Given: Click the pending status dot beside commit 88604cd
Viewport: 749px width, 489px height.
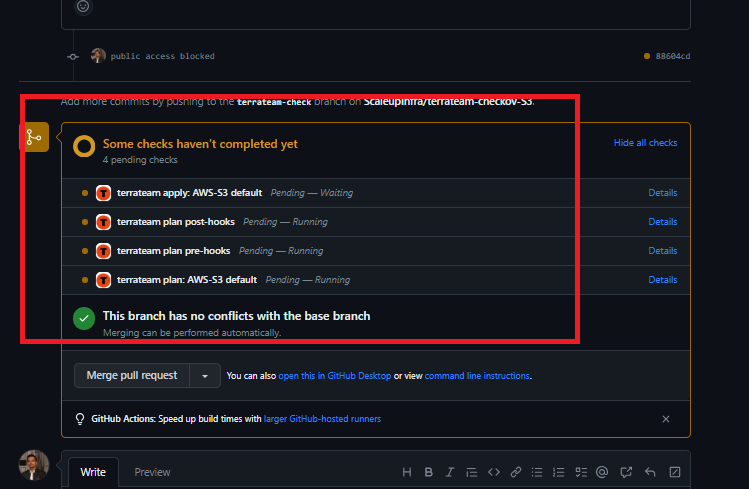Looking at the screenshot, I should [647, 56].
